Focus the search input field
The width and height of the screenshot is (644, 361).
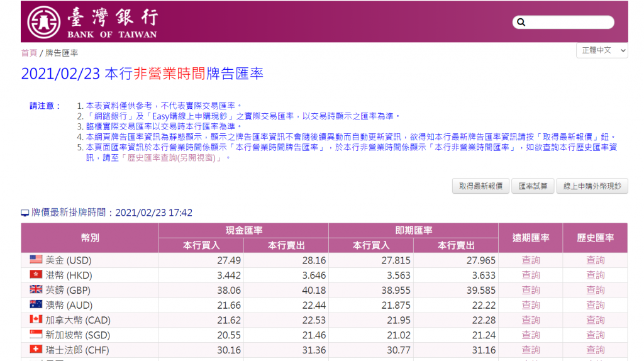(x=563, y=22)
